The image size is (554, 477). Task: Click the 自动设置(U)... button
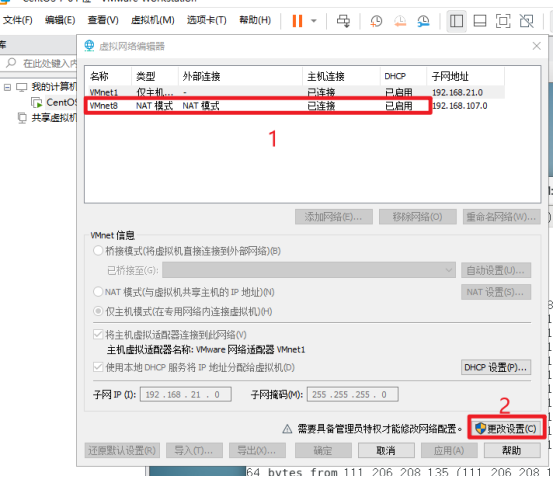tap(496, 270)
